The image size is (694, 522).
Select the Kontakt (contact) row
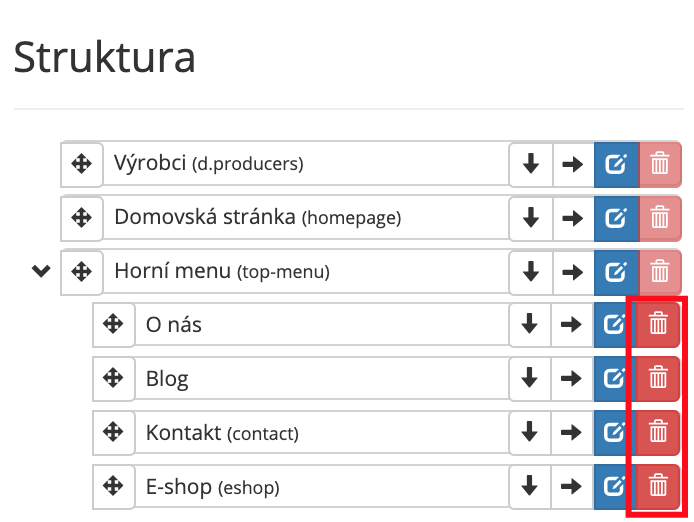tap(322, 433)
